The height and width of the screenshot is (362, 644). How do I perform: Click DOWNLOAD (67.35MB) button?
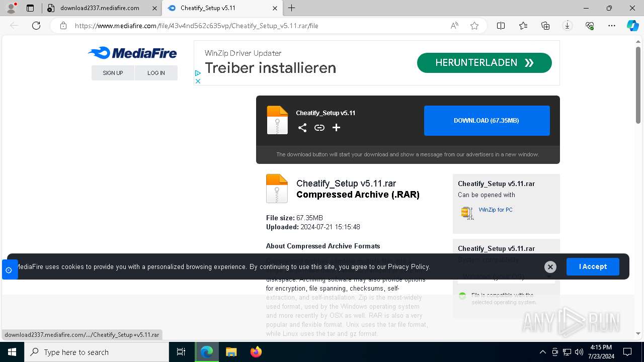pyautogui.click(x=487, y=121)
